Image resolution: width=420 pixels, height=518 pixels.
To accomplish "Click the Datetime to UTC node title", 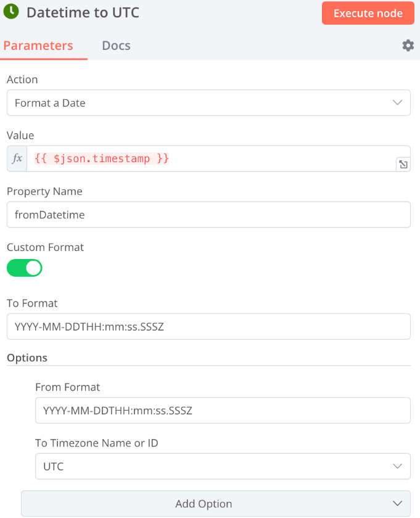I will (83, 12).
